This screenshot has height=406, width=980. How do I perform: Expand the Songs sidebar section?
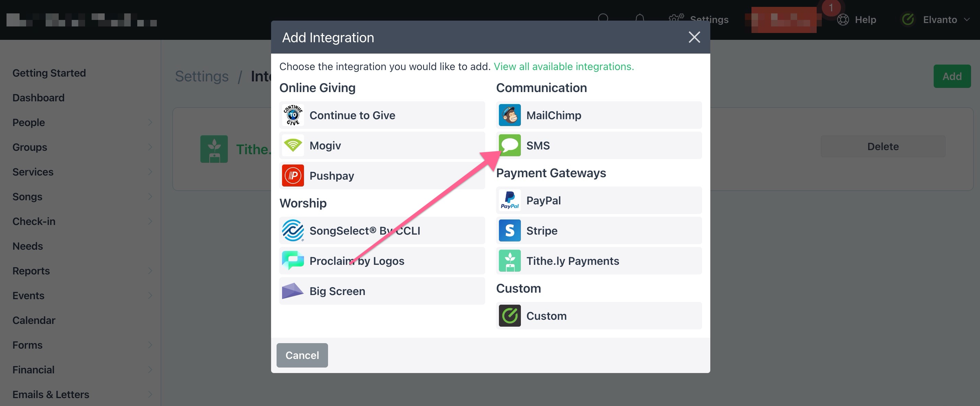point(150,196)
